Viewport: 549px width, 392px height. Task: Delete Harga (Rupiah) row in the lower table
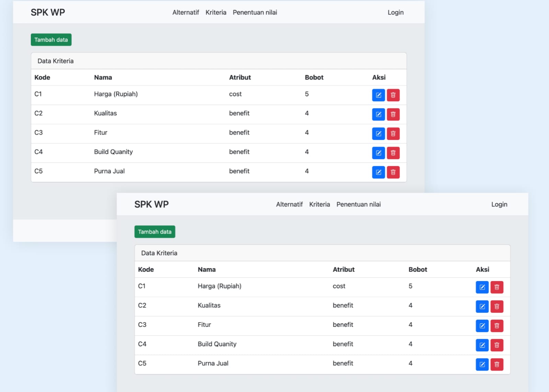[496, 287]
